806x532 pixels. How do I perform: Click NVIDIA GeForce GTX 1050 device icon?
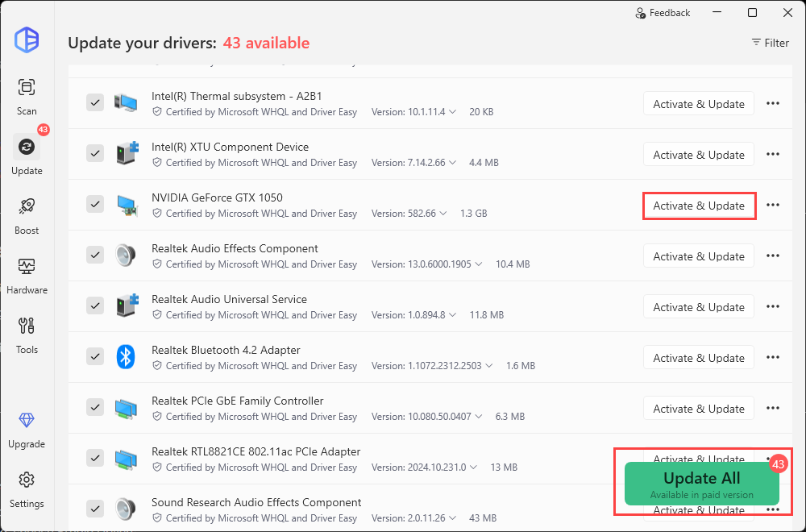(x=127, y=205)
